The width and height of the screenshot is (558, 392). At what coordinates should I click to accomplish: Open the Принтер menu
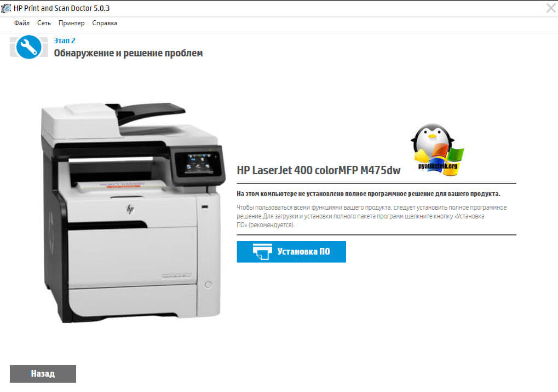coord(71,23)
